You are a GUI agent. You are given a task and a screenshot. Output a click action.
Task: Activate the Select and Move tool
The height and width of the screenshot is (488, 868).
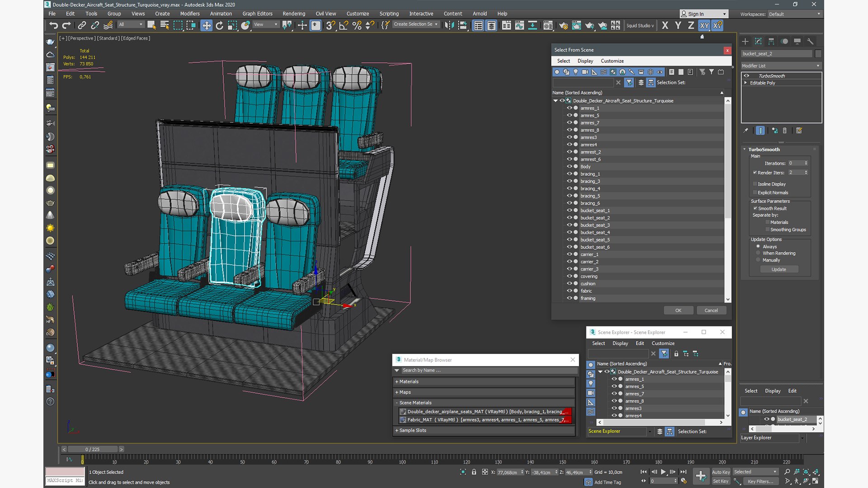[x=207, y=25]
